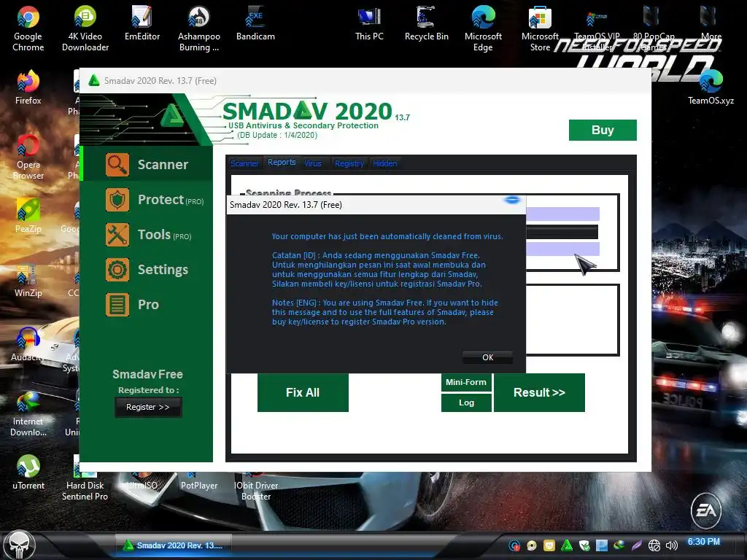Image resolution: width=747 pixels, height=560 pixels.
Task: Open Google Chrome desktop icon
Action: (28, 28)
